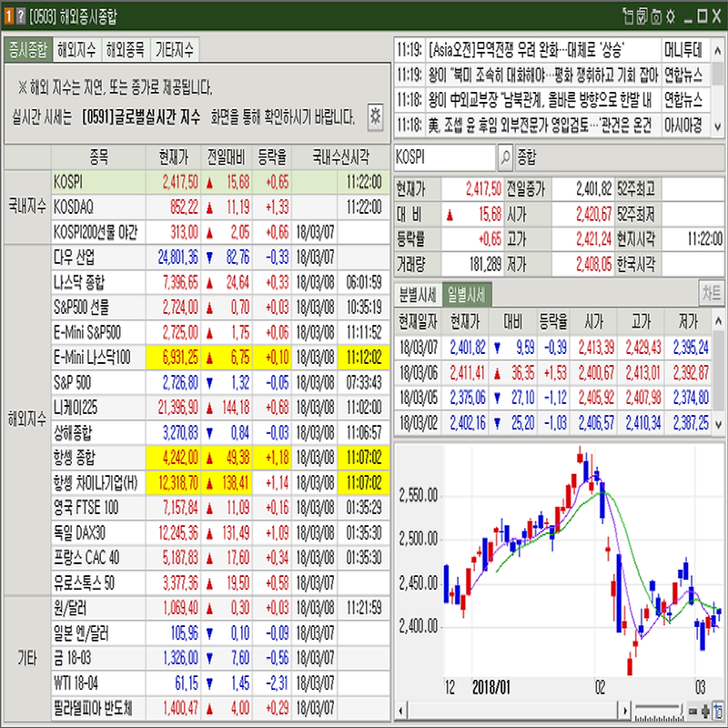
Task: Select the 독일 DAX30 row
Action: pos(220,533)
